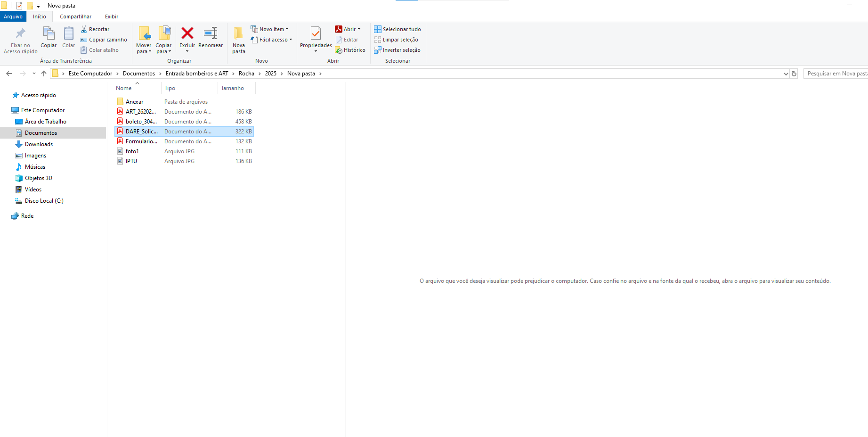This screenshot has height=437, width=868.
Task: Open the Copiar para menu
Action: click(x=164, y=40)
